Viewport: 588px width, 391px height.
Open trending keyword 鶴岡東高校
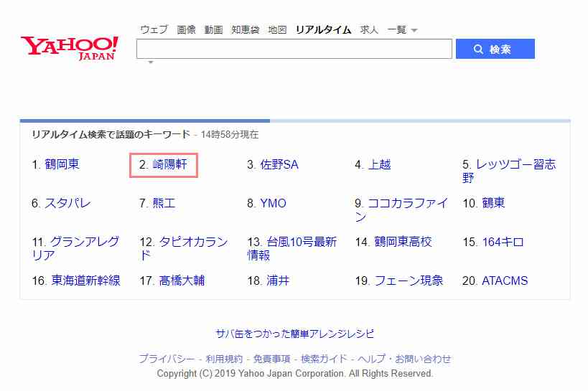[403, 242]
